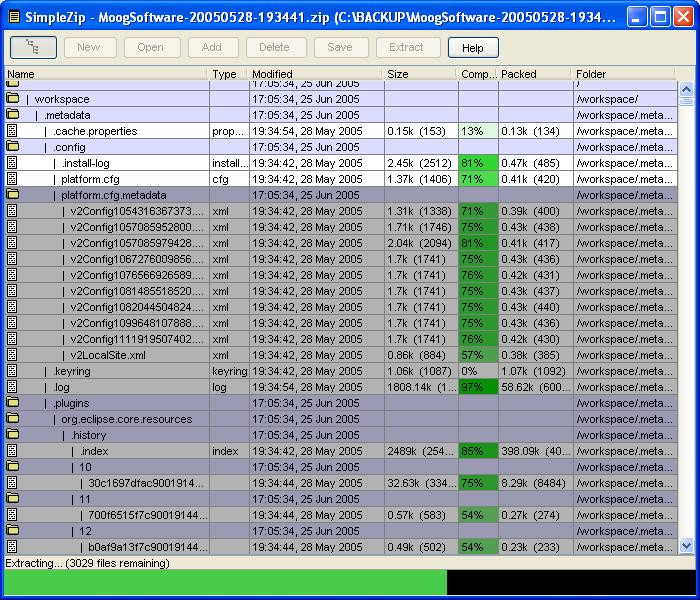Open the Help button

(473, 48)
